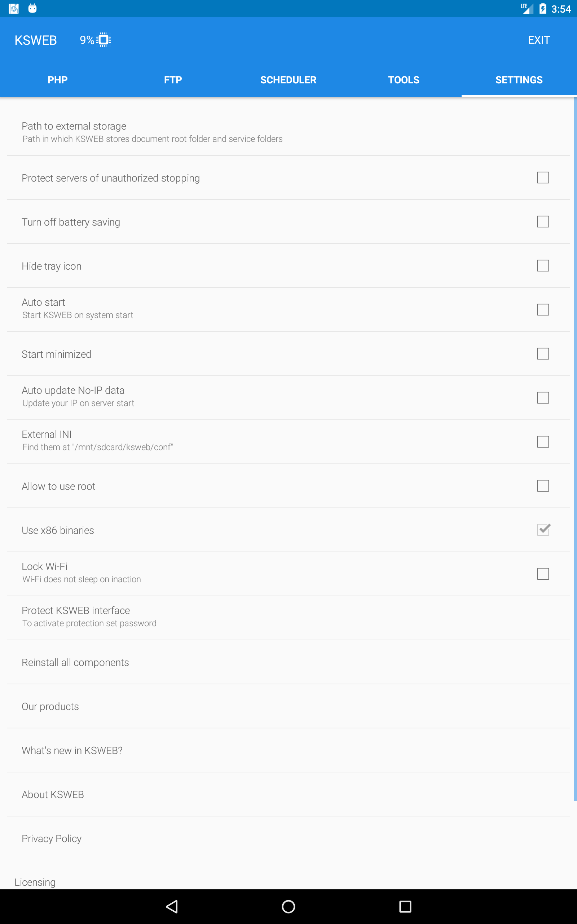Enable the Lock Wi-Fi checkbox
The image size is (577, 924).
point(543,574)
